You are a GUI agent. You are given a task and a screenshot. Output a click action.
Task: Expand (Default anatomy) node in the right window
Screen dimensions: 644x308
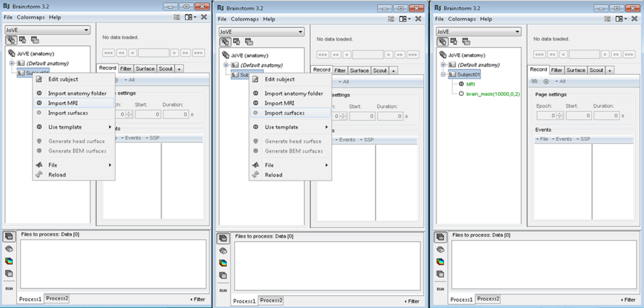(443, 65)
